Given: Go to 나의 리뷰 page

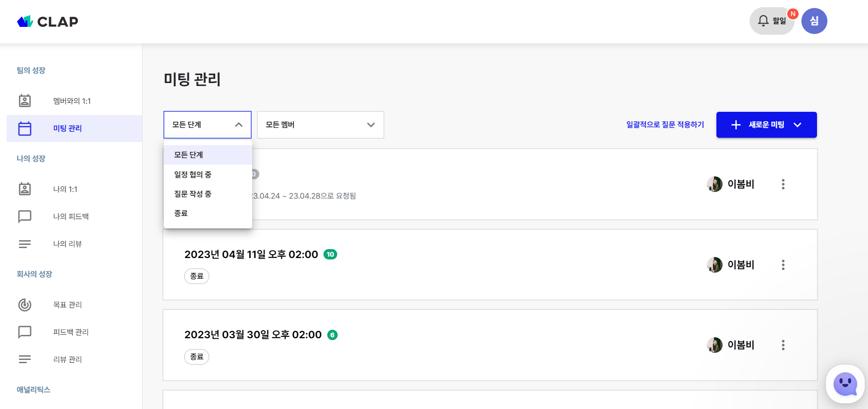Looking at the screenshot, I should (68, 244).
